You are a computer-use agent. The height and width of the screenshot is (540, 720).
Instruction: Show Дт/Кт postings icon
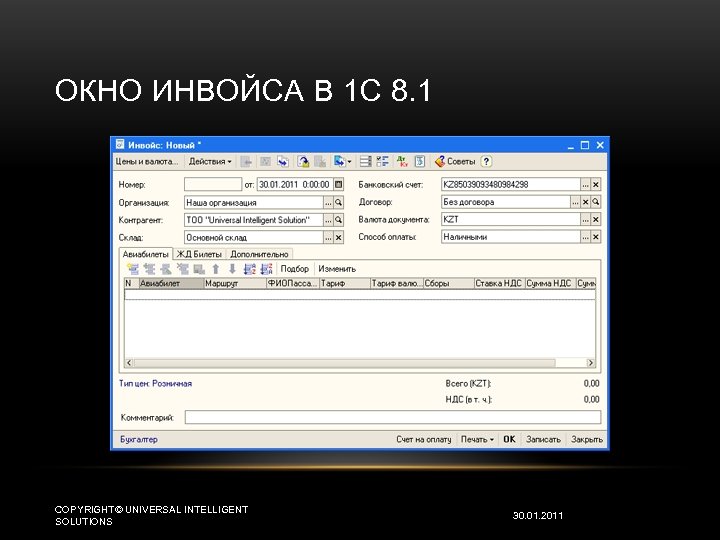point(402,162)
